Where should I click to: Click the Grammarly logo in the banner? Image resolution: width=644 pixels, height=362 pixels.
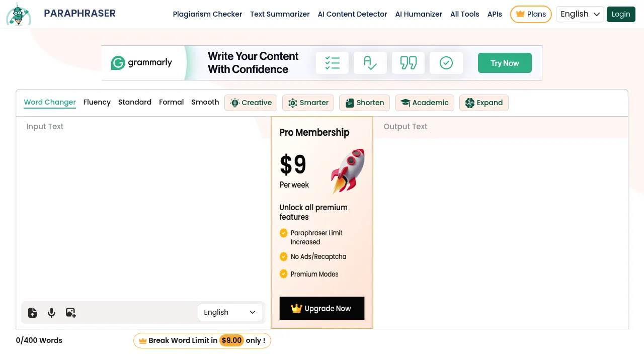click(x=141, y=63)
